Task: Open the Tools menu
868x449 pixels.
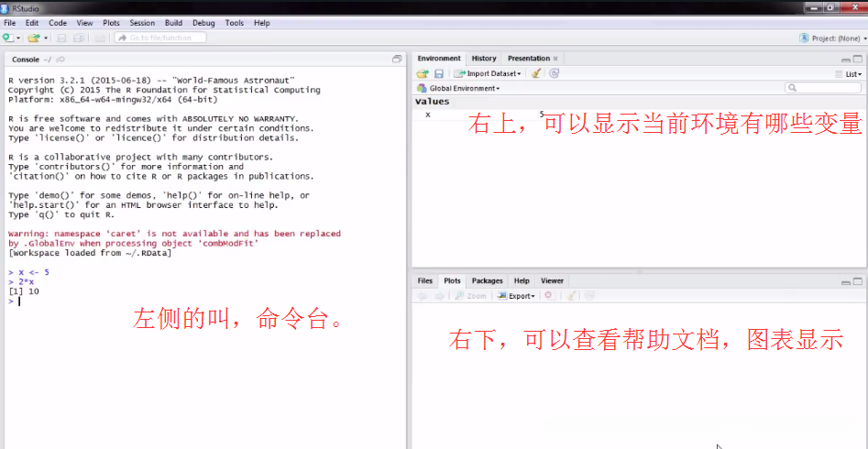Action: tap(234, 23)
